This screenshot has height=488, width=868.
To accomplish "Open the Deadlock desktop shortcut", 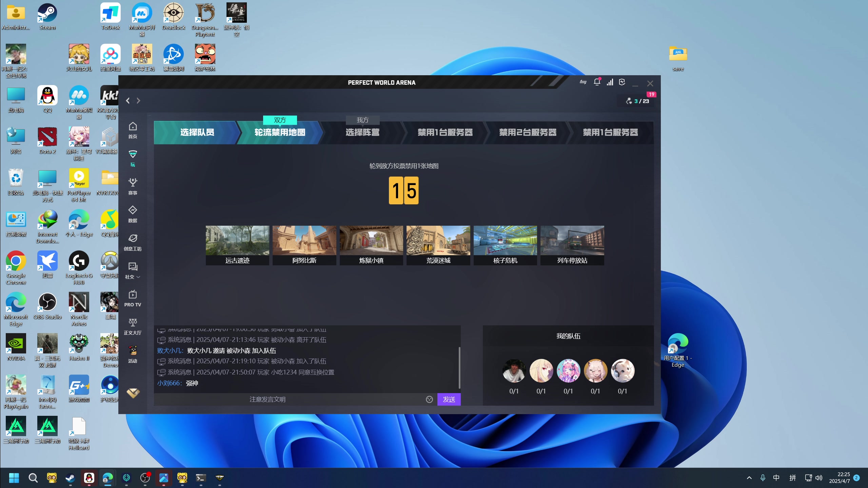I will [174, 16].
